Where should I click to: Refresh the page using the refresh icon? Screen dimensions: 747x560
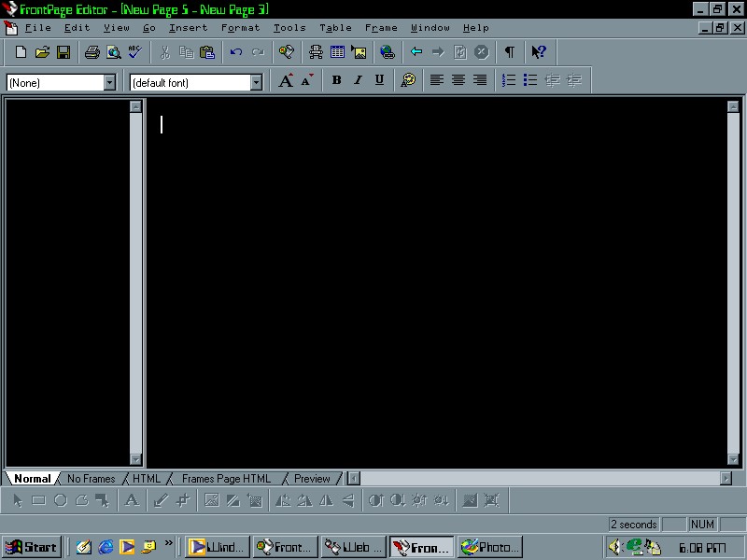pyautogui.click(x=459, y=52)
